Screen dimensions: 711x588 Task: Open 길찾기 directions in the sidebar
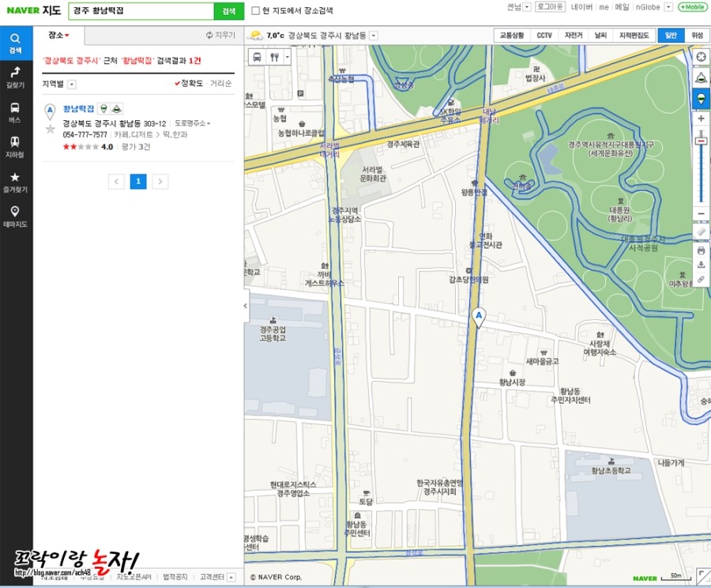tap(16, 77)
